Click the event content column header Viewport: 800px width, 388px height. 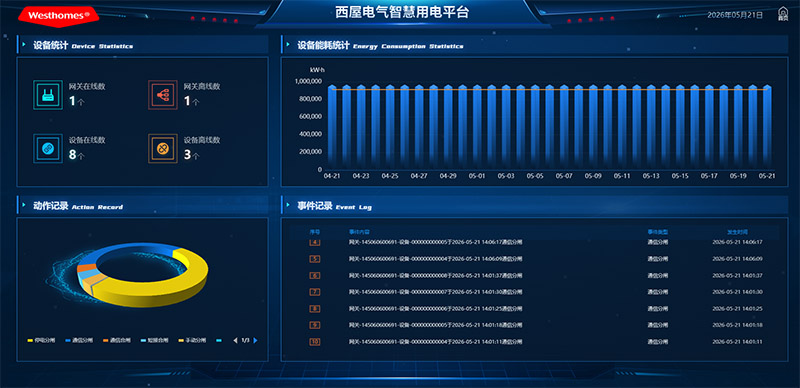(359, 232)
